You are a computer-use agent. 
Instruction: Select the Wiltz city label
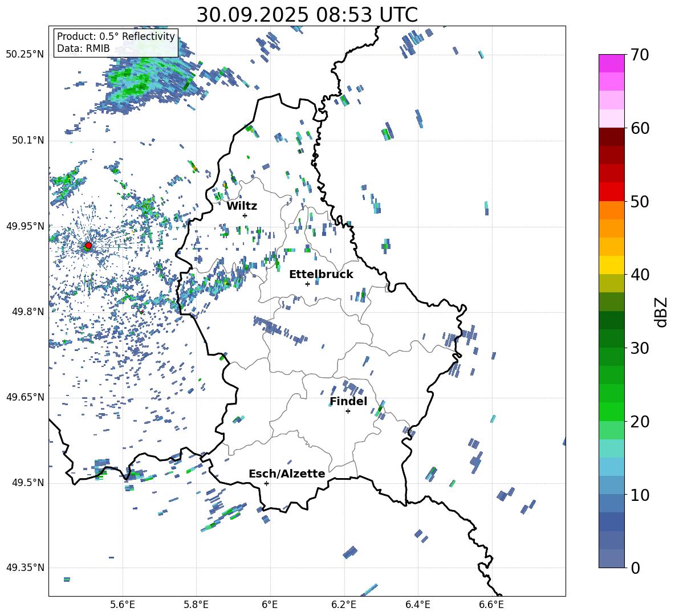pyautogui.click(x=242, y=206)
